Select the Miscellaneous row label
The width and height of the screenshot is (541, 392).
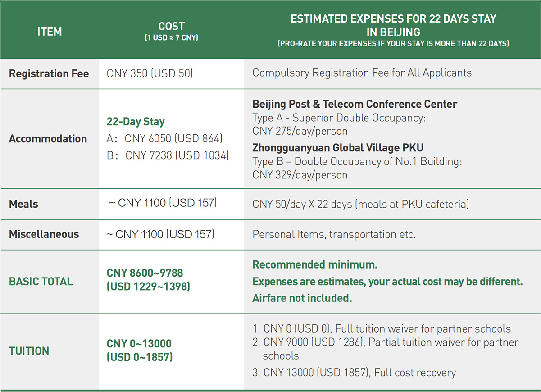pos(44,234)
